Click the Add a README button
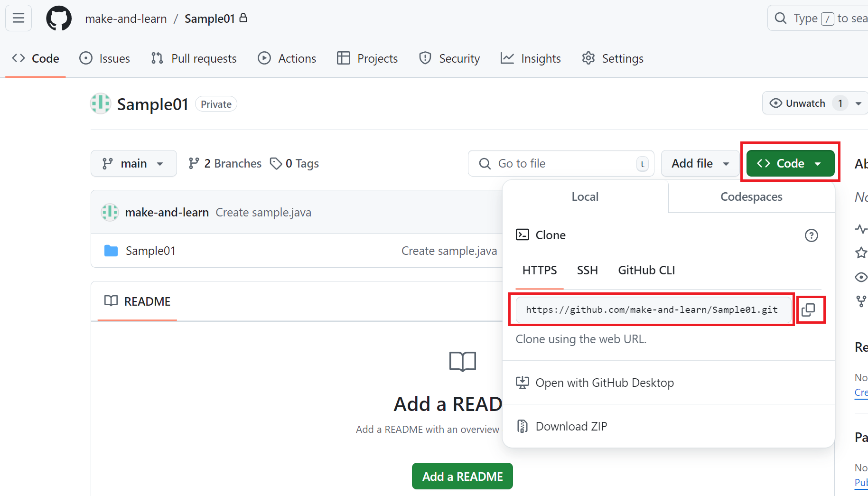Viewport: 868px width, 496px height. (462, 476)
